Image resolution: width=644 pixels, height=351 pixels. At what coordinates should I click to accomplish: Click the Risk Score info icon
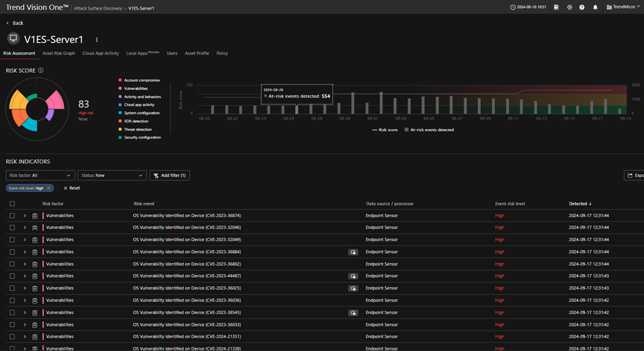[41, 70]
